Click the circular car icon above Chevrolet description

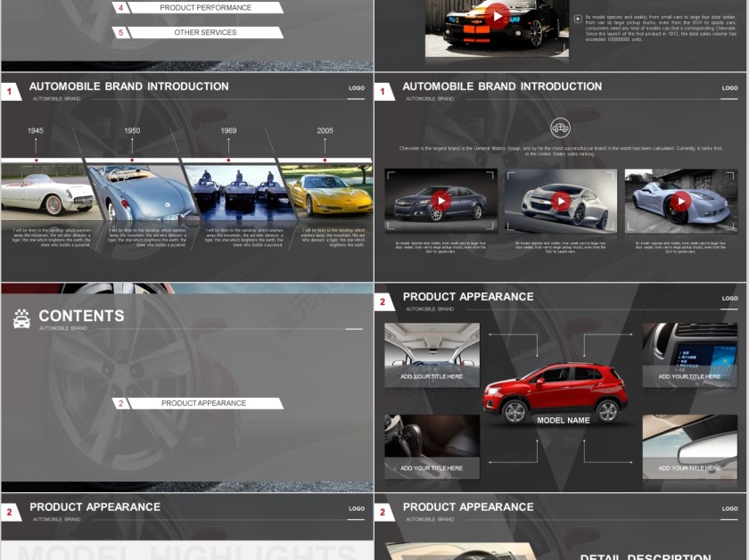560,128
